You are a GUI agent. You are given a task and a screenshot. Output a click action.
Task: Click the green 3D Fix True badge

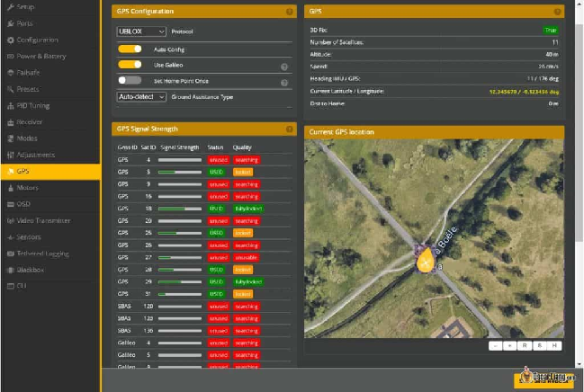click(550, 31)
